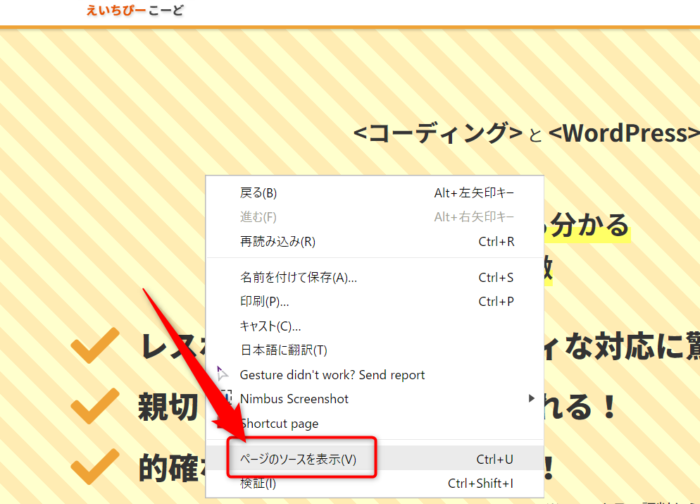Click the えいちびーこーど site logo
Image resolution: width=700 pixels, height=504 pixels.
[135, 11]
